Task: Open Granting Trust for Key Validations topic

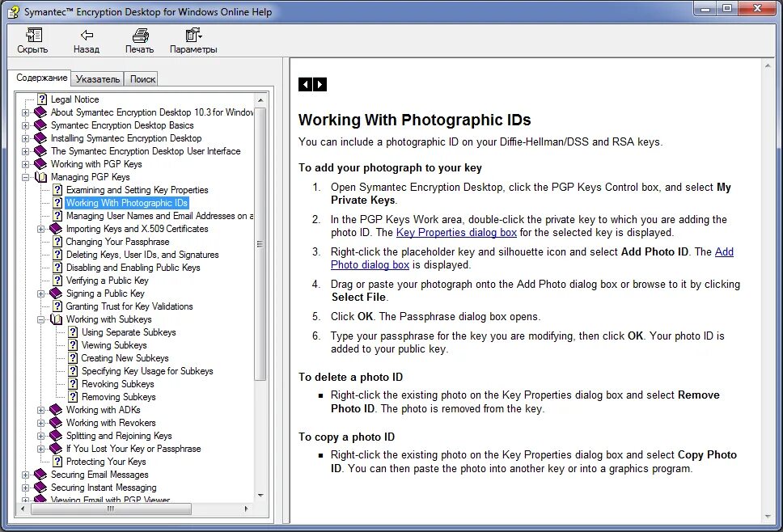Action: (x=129, y=306)
